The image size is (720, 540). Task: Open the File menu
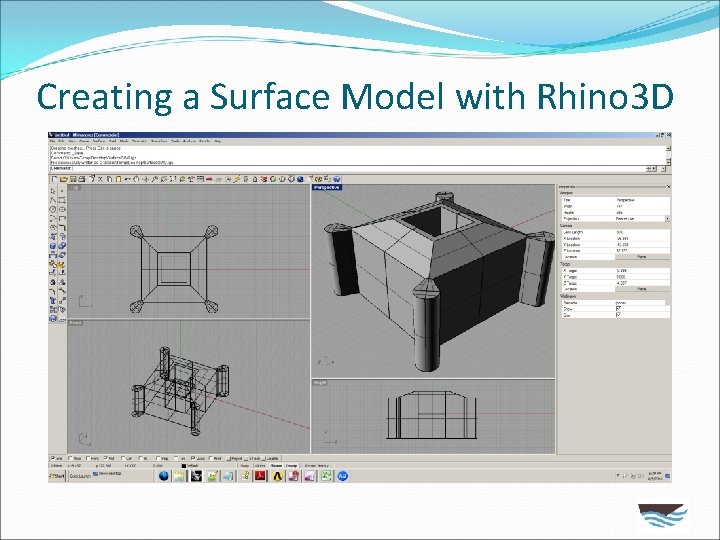click(x=52, y=141)
